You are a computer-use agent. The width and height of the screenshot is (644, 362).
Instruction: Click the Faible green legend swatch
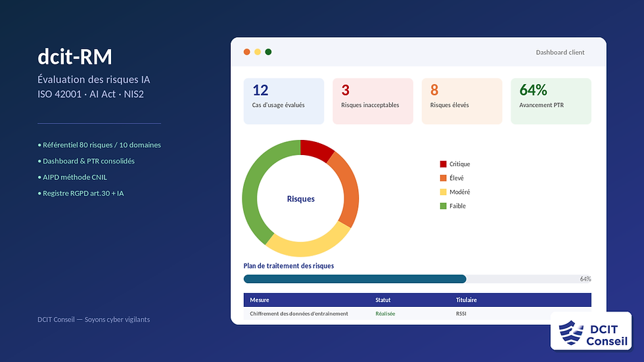[x=443, y=206]
